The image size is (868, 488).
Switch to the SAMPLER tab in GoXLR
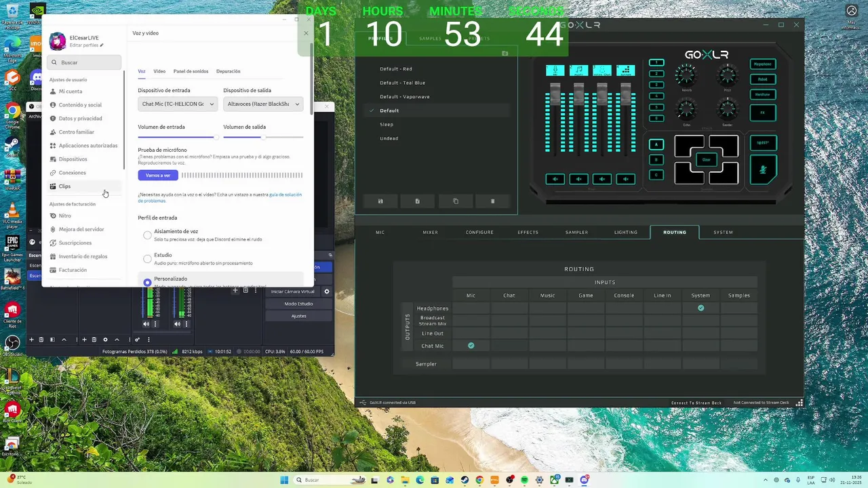pyautogui.click(x=576, y=232)
